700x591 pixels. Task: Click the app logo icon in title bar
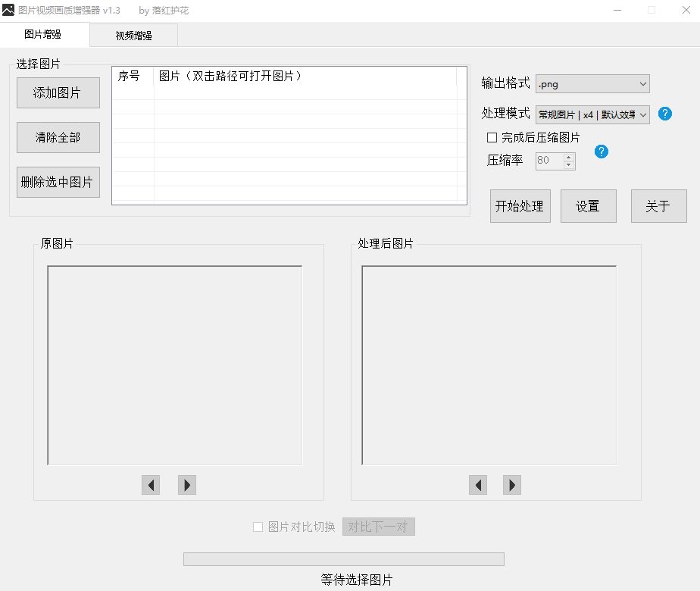(8, 10)
